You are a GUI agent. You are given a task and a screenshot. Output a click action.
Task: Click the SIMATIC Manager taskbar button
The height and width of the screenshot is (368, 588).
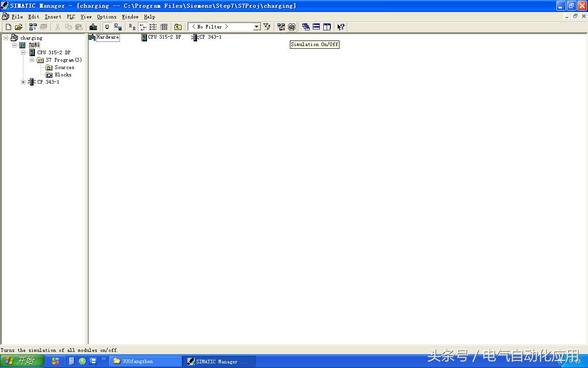(219, 362)
